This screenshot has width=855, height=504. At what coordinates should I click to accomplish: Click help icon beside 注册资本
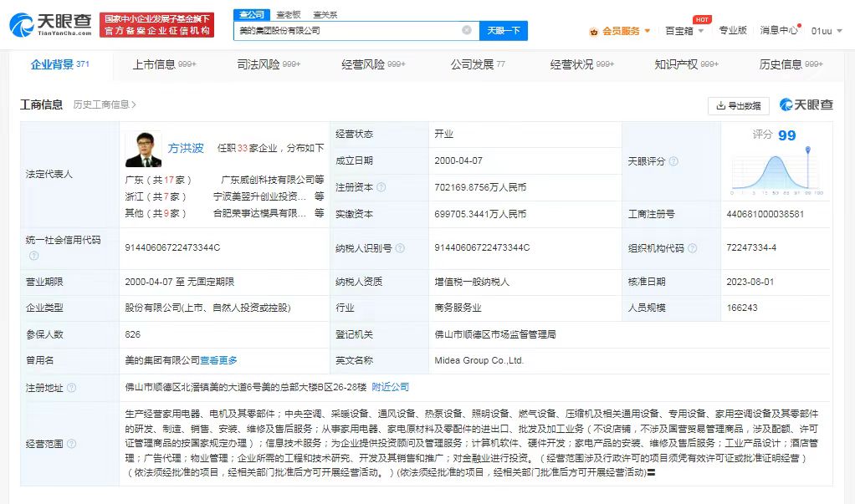click(x=381, y=187)
